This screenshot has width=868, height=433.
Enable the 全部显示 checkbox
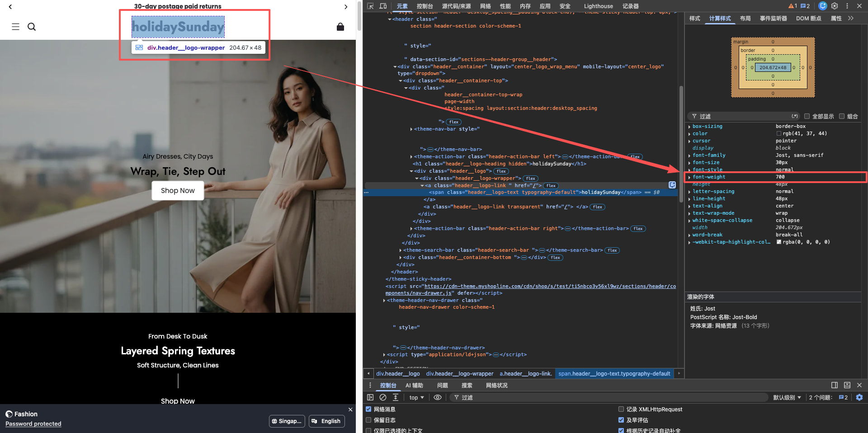[807, 116]
